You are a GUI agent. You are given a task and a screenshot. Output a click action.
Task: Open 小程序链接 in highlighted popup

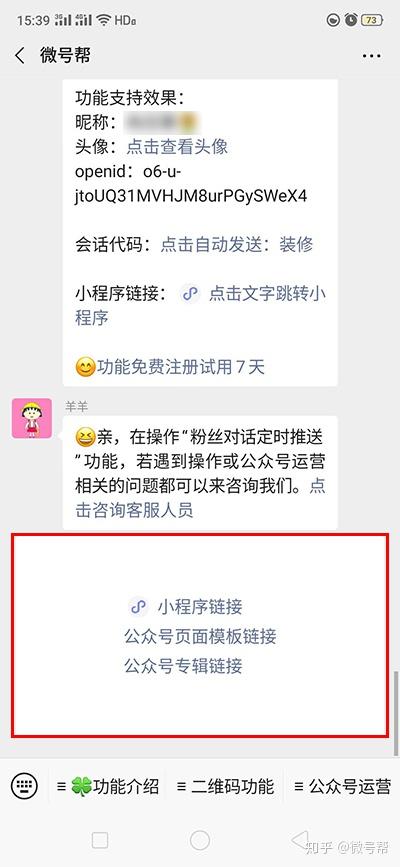(x=200, y=607)
